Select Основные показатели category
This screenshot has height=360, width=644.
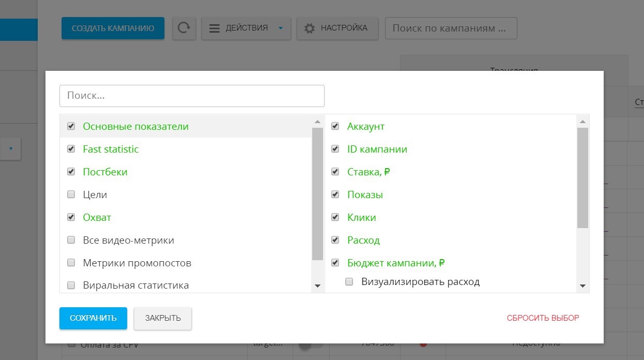click(x=135, y=126)
